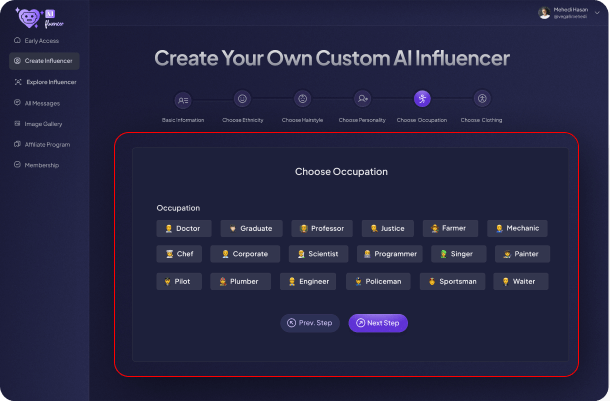Click the Choose Hairstyle step icon
The width and height of the screenshot is (610, 401).
click(302, 99)
